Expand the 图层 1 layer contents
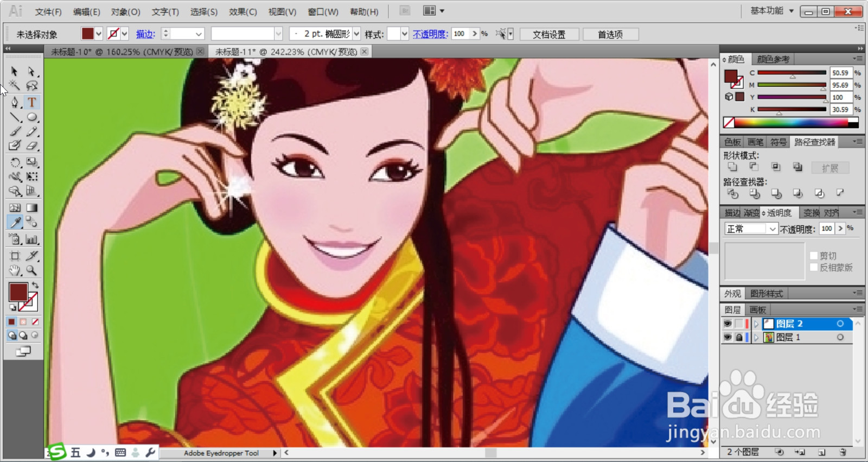This screenshot has height=462, width=868. [756, 337]
